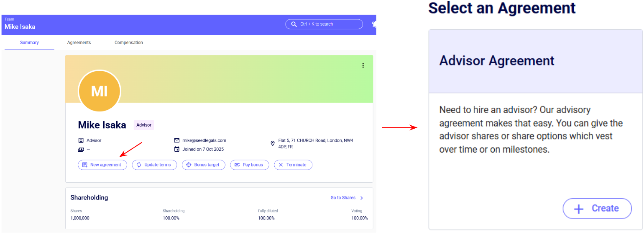Click the person badge icon beside Advisor role
644x233 pixels.
tap(81, 141)
